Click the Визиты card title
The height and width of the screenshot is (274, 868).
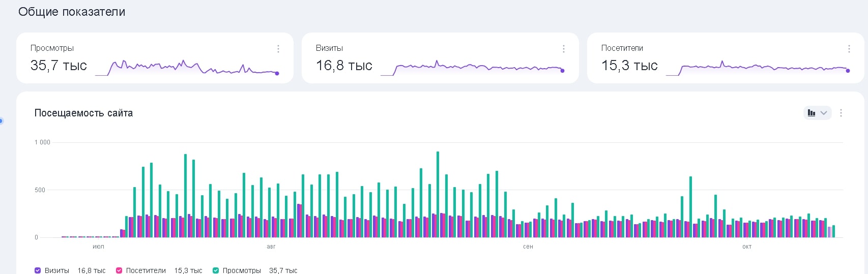tap(329, 48)
